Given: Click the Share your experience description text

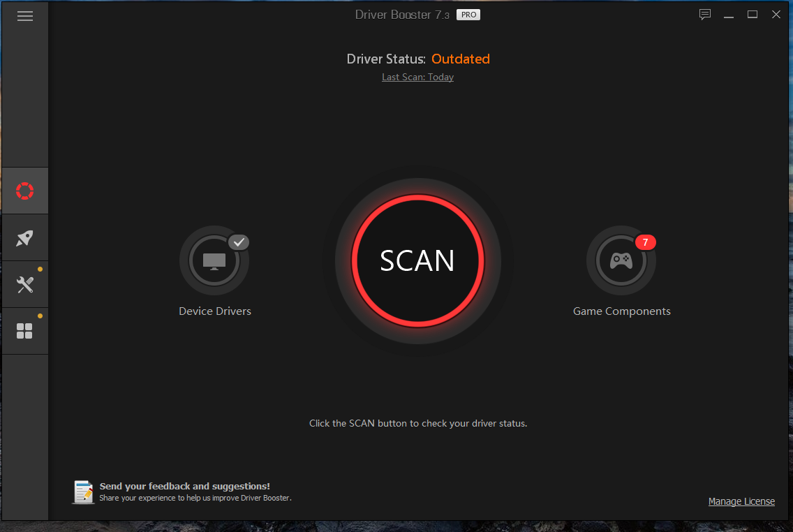Looking at the screenshot, I should point(195,498).
